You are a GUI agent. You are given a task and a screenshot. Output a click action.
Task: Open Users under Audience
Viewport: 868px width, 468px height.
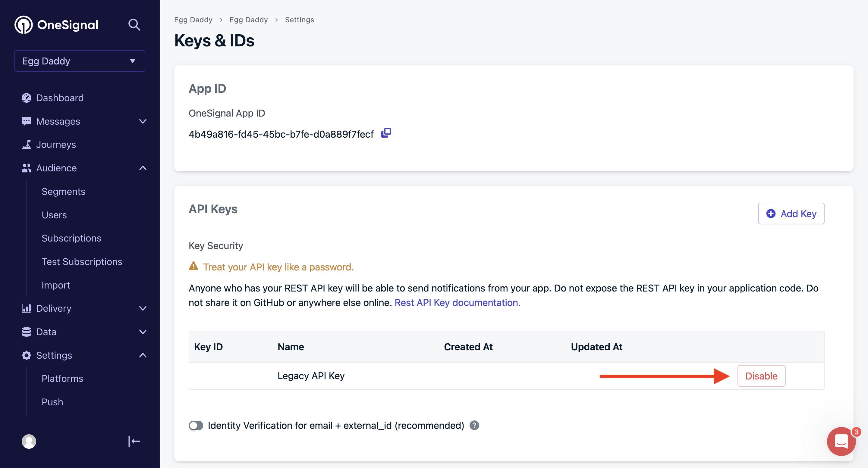[54, 215]
